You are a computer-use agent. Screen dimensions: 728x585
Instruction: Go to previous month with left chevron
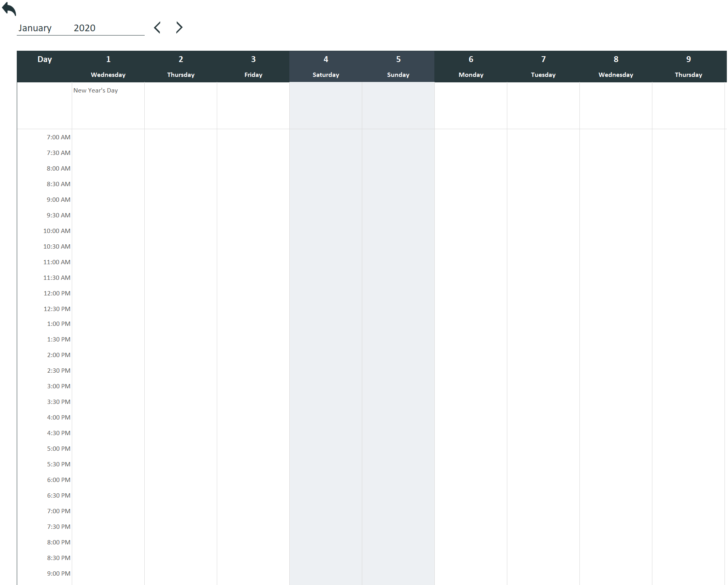point(157,28)
